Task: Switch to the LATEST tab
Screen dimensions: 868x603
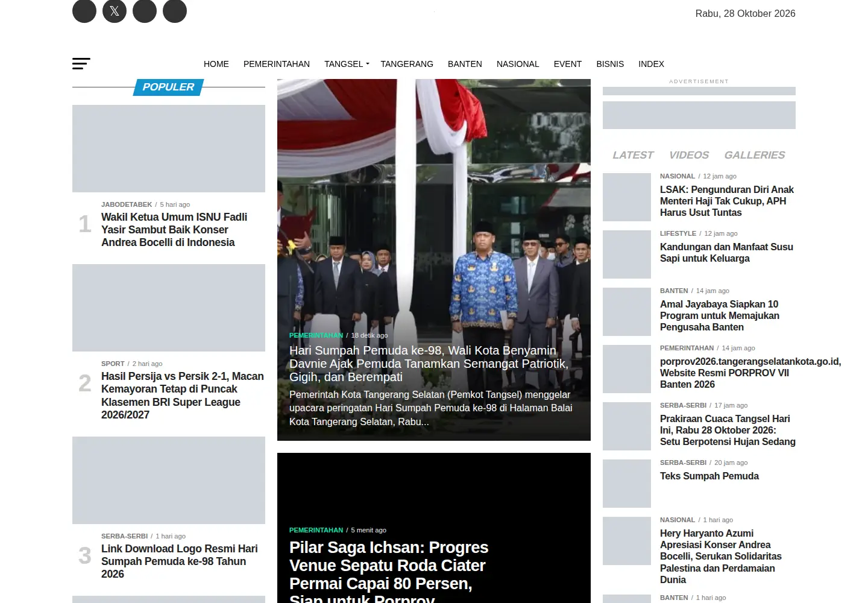Action: [633, 155]
